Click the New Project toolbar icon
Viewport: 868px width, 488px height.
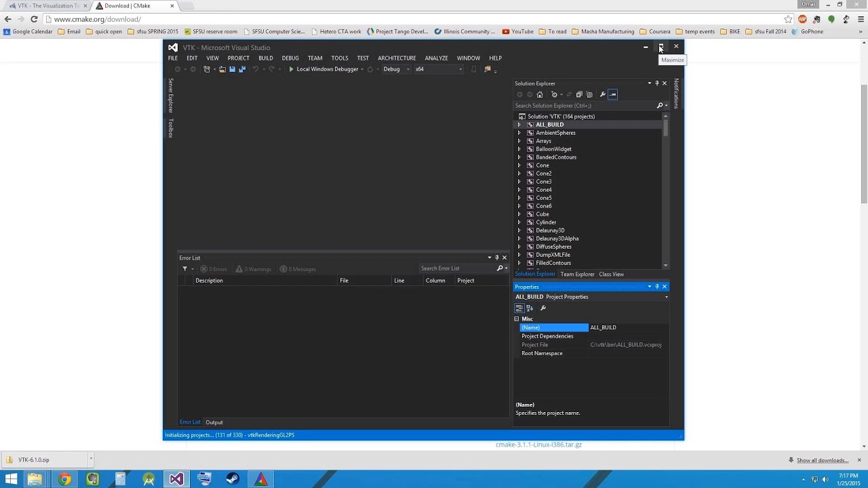tap(207, 69)
